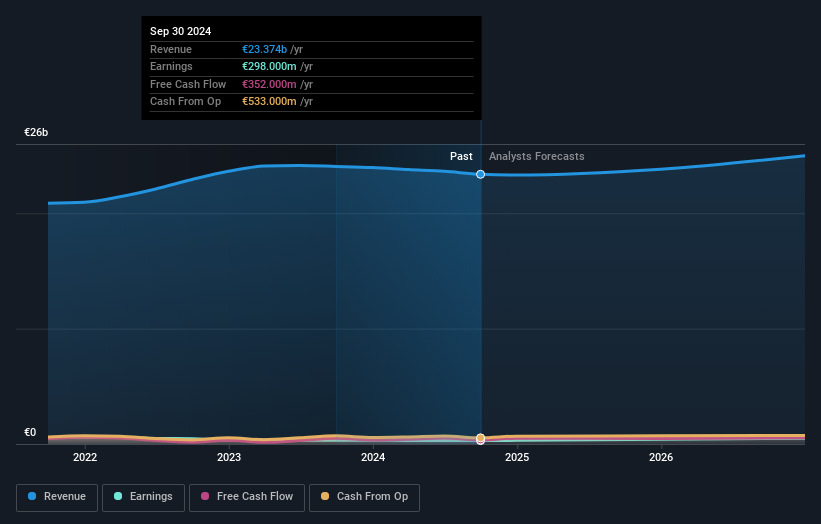Click the Analysts Forecasts label
Image resolution: width=821 pixels, height=524 pixels.
click(537, 156)
